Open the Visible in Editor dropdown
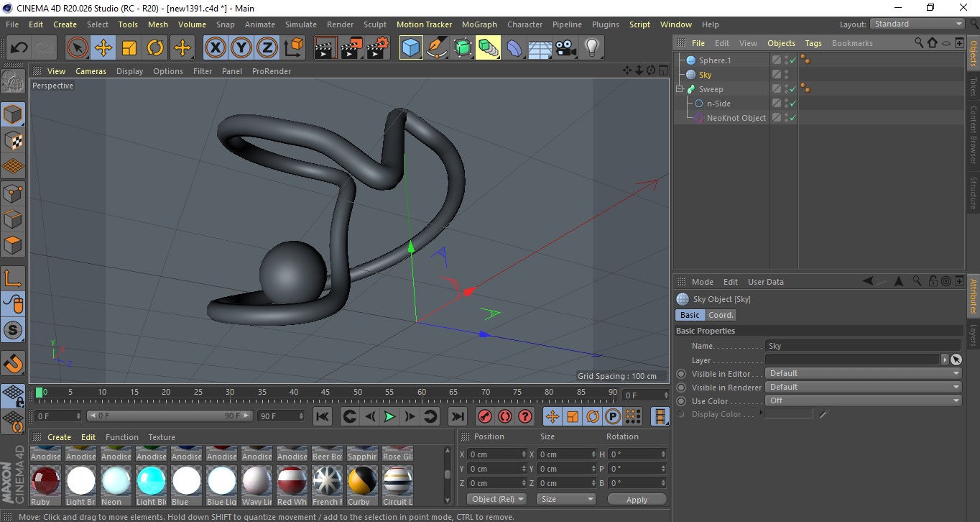 click(863, 373)
